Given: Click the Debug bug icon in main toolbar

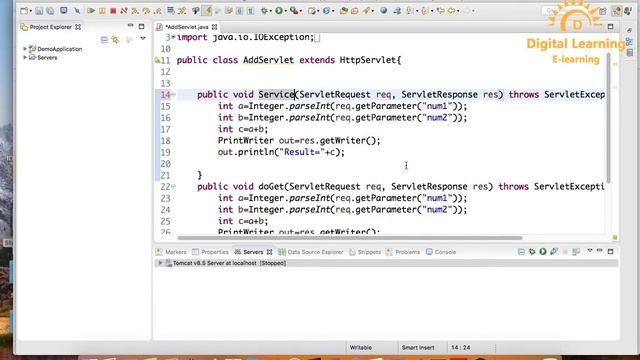Looking at the screenshot, I should 264,11.
